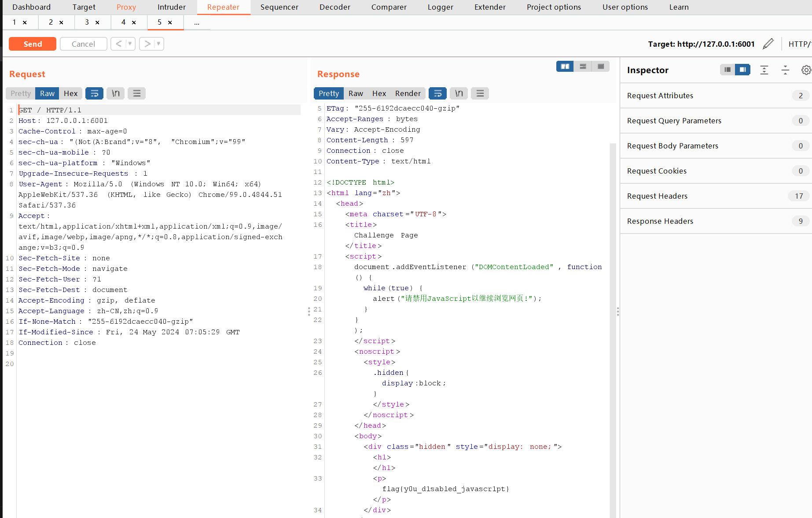Expand Request Attributes section
This screenshot has height=518, width=812.
[x=716, y=96]
